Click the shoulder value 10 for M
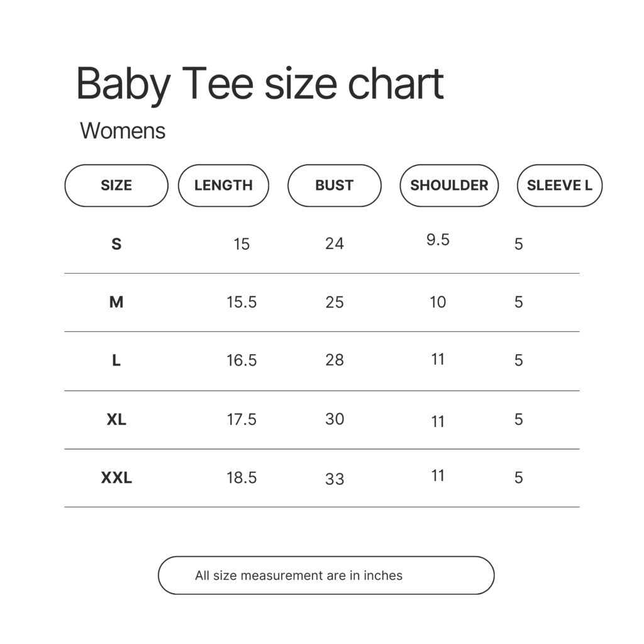This screenshot has height=644, width=644. pyautogui.click(x=438, y=303)
